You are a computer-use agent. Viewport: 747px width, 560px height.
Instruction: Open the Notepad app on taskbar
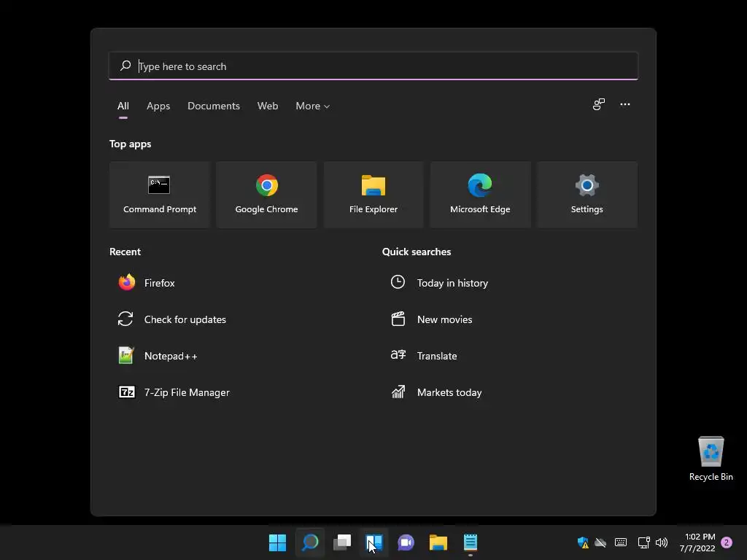[x=471, y=542]
